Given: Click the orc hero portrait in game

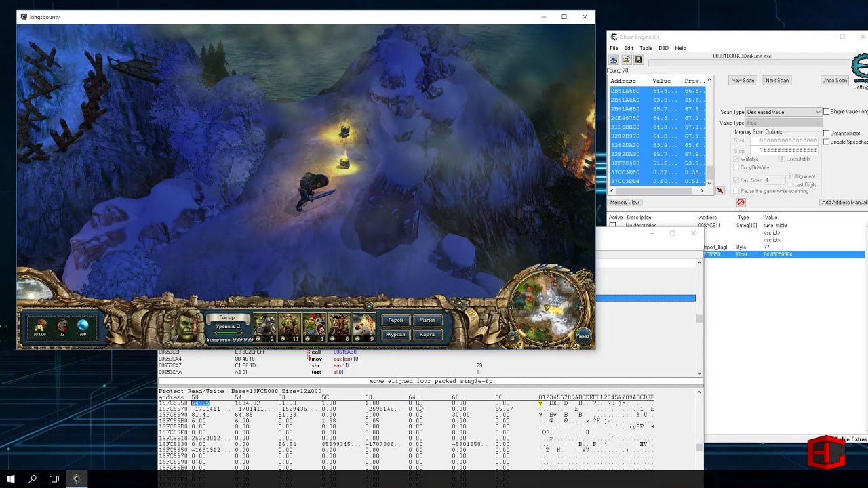Looking at the screenshot, I should [184, 329].
